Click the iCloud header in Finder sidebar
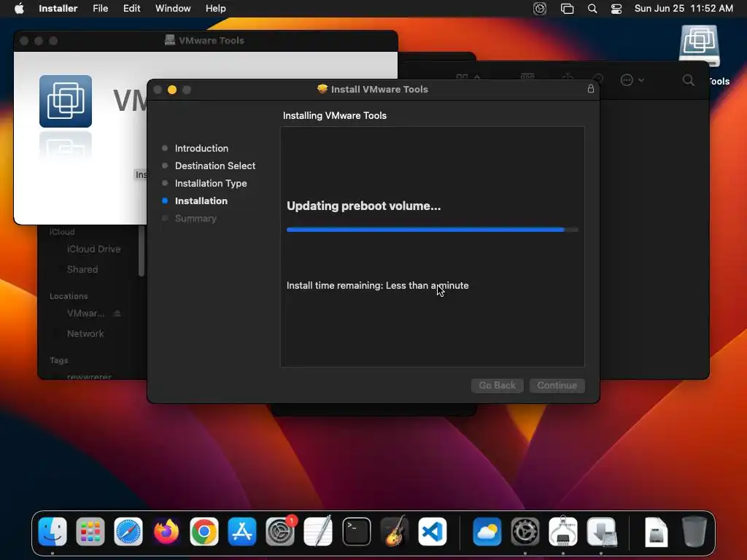 click(62, 232)
